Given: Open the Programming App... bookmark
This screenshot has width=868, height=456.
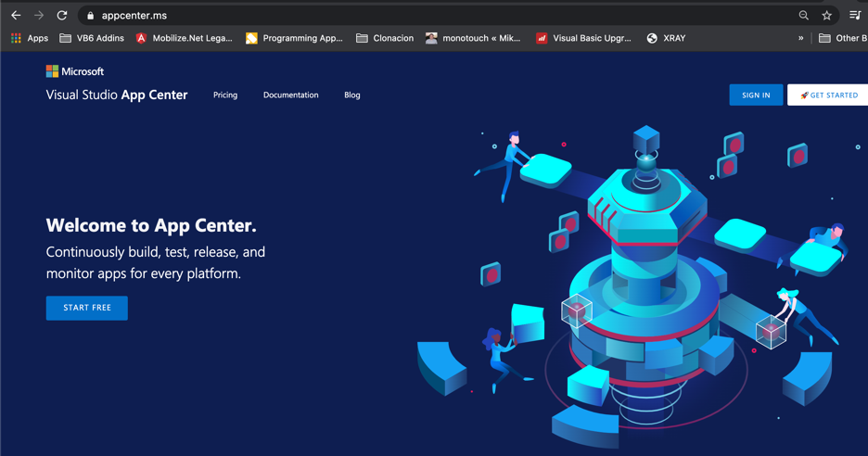Looking at the screenshot, I should tap(295, 38).
